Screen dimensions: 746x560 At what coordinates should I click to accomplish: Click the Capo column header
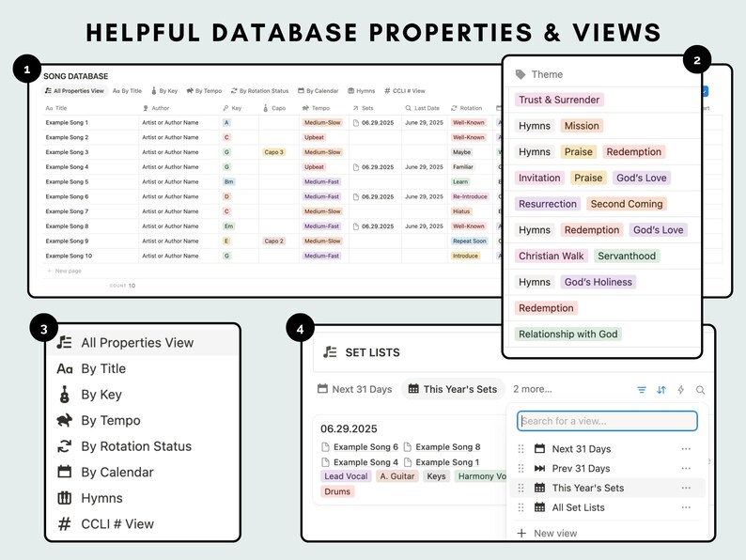(x=274, y=108)
